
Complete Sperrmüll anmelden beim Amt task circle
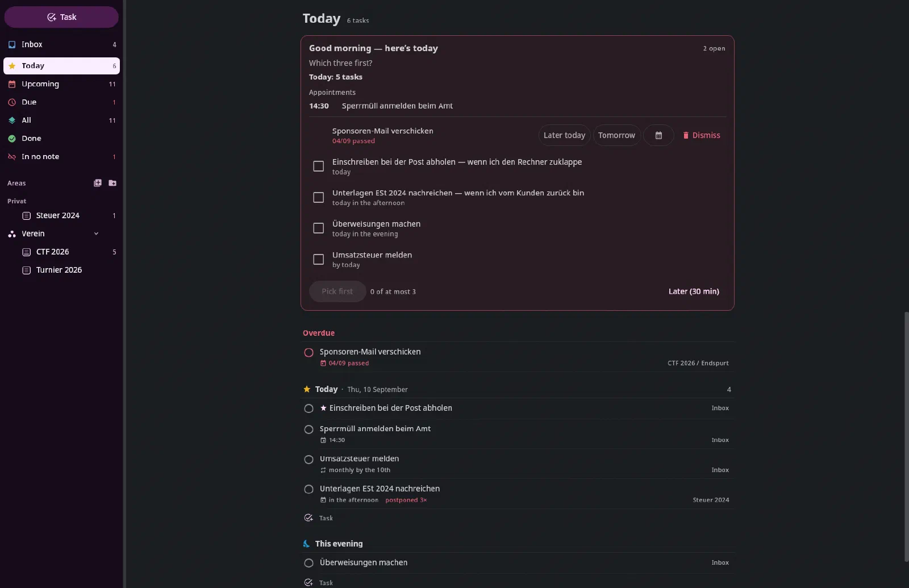308,429
